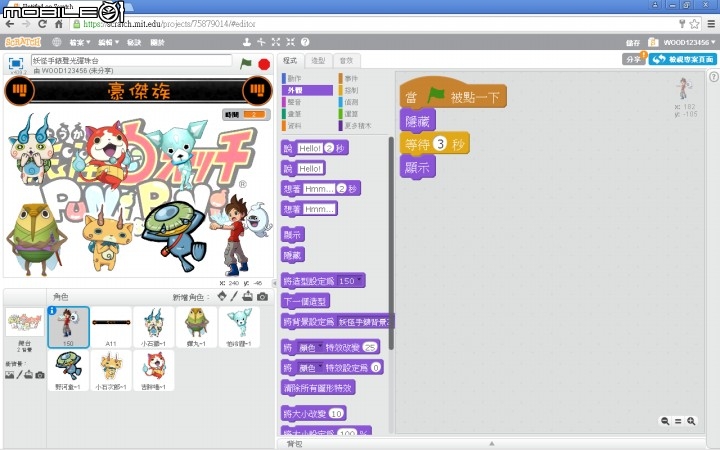The height and width of the screenshot is (450, 720).
Task: Open the 編輯 edit menu
Action: tap(108, 42)
